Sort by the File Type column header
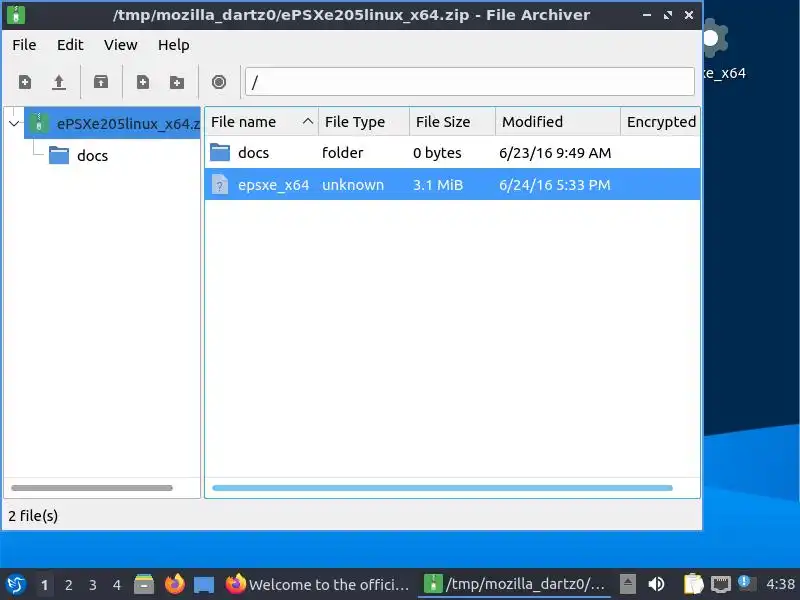The image size is (800, 600). [x=364, y=122]
